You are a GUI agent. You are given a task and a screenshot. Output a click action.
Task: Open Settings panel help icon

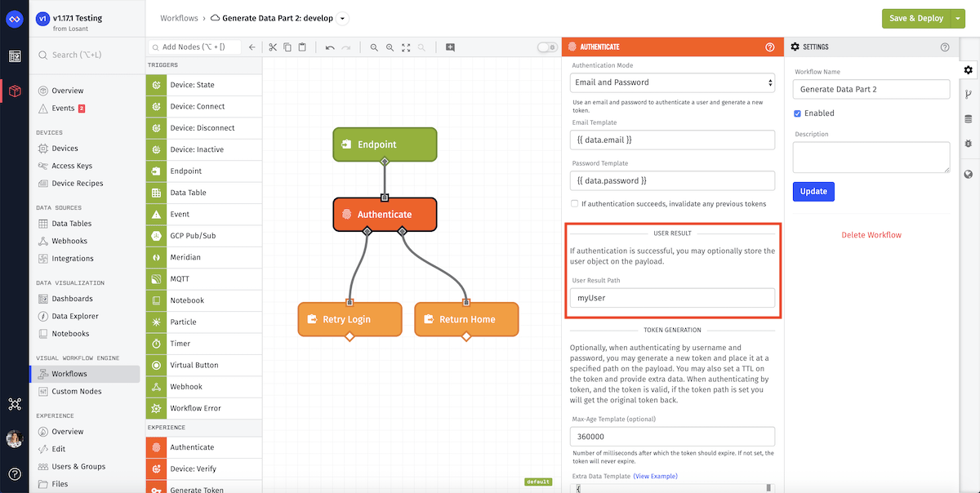click(945, 47)
